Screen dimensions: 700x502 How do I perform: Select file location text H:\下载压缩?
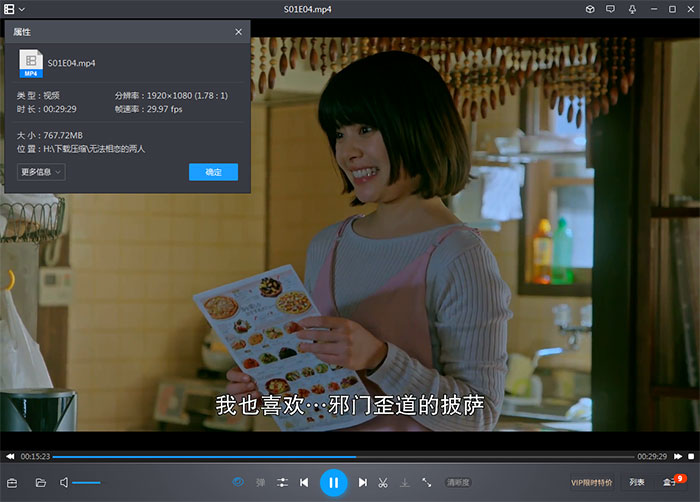coord(94,149)
